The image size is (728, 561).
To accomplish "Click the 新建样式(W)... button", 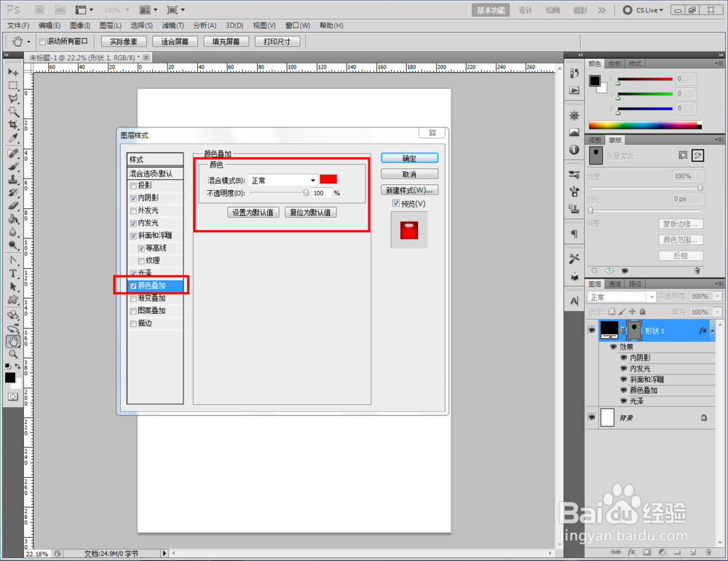I will [x=409, y=190].
